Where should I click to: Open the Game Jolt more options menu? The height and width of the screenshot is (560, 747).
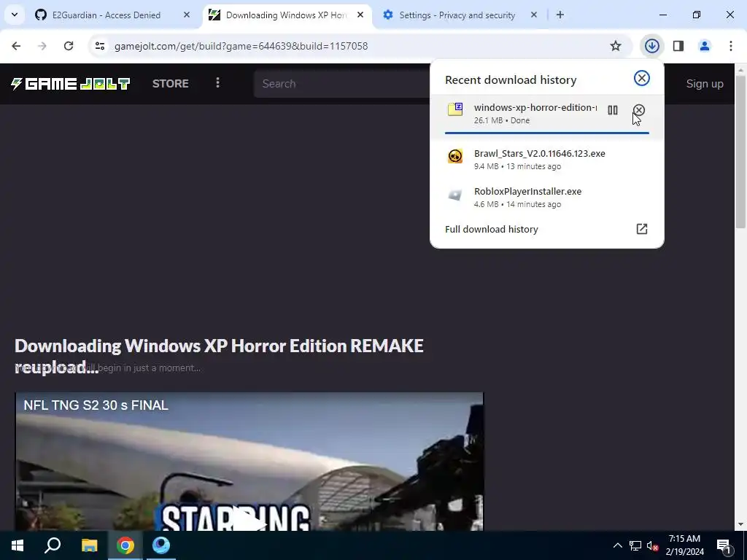pyautogui.click(x=217, y=83)
